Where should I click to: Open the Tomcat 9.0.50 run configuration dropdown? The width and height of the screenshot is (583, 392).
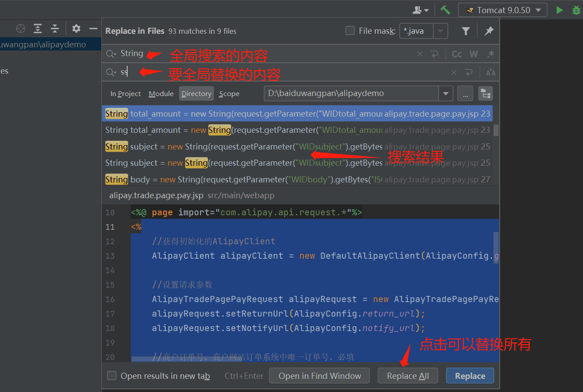pos(502,10)
